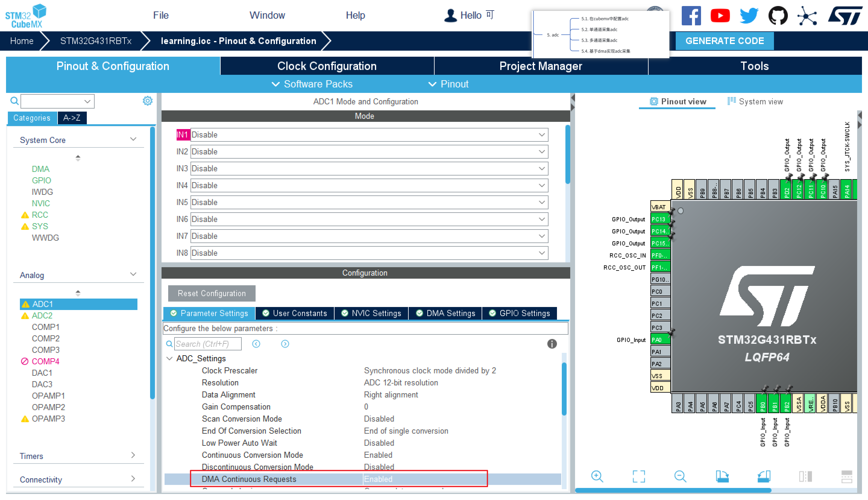Screen dimensions: 868x500
Task: Open the GitHub icon in header
Action: point(778,16)
